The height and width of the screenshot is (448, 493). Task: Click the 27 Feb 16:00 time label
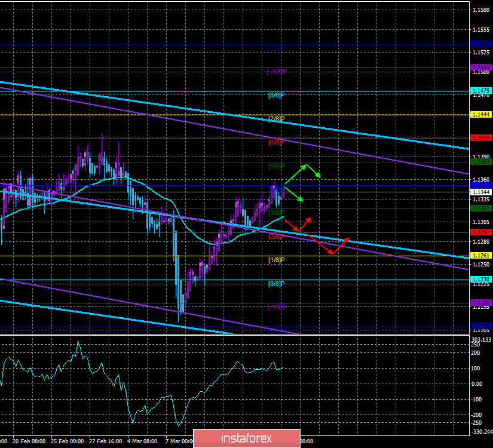106,441
